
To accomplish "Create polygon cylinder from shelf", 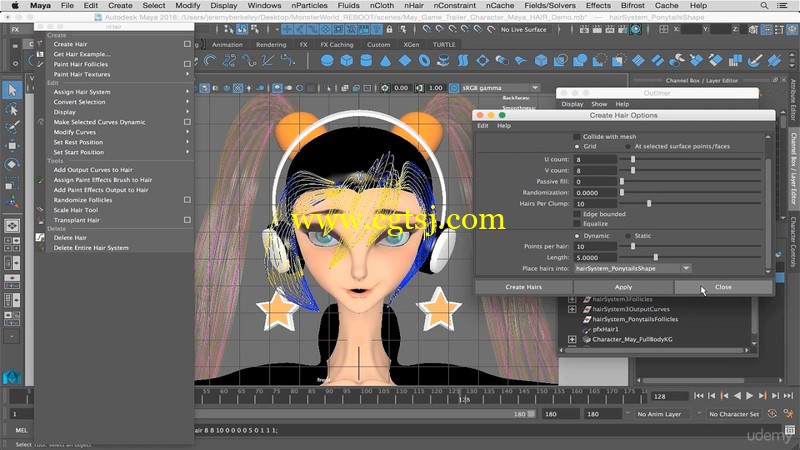I will tap(366, 61).
